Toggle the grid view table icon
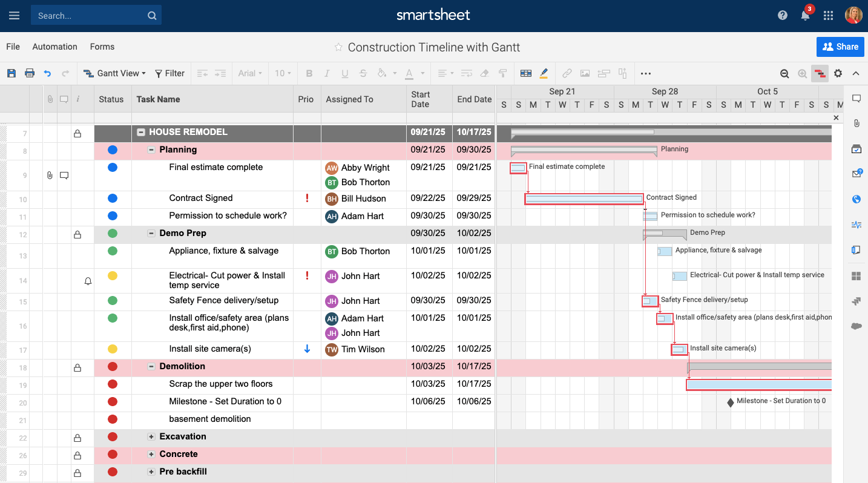868x483 pixels. click(525, 73)
